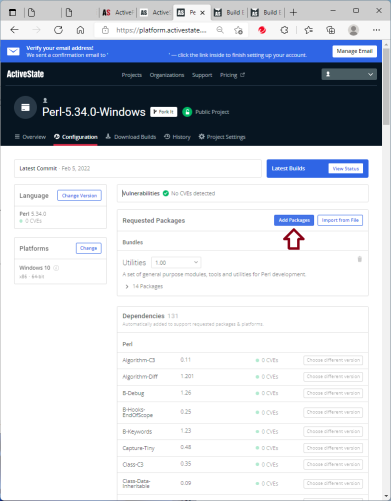Click the ActiveState logo
391x501 pixels.
coord(25,74)
